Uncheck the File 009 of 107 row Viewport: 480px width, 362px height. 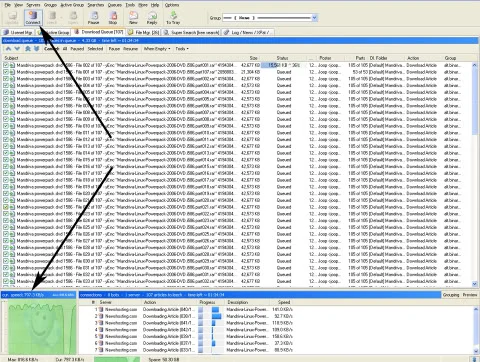[x=6, y=119]
